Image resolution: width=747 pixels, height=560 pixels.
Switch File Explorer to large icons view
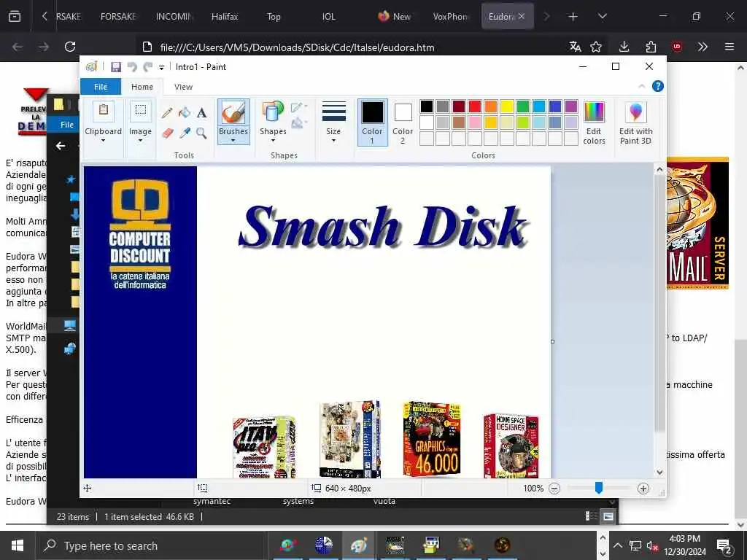tap(608, 517)
